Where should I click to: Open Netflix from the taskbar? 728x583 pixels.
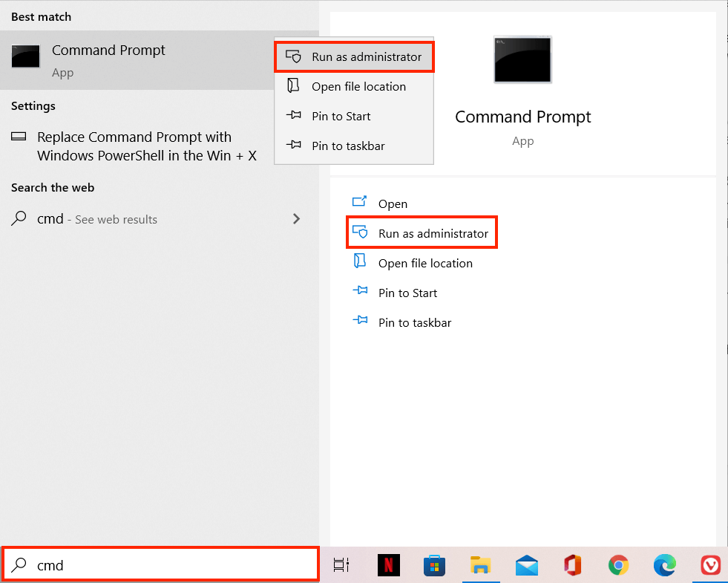coord(388,565)
